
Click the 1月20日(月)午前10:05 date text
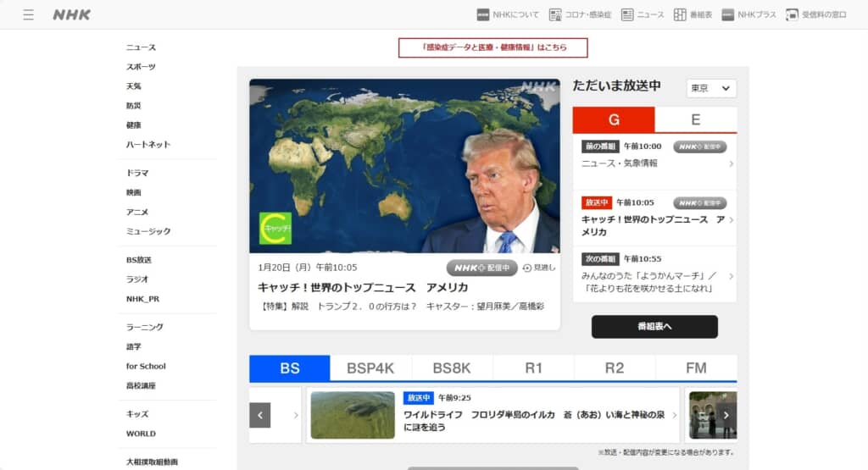pos(307,268)
